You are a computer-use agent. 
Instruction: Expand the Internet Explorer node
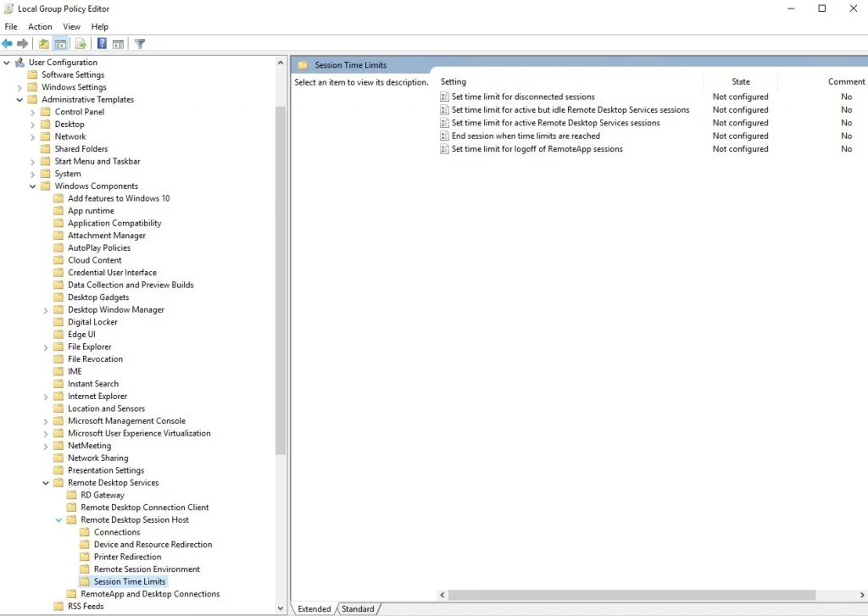[46, 397]
